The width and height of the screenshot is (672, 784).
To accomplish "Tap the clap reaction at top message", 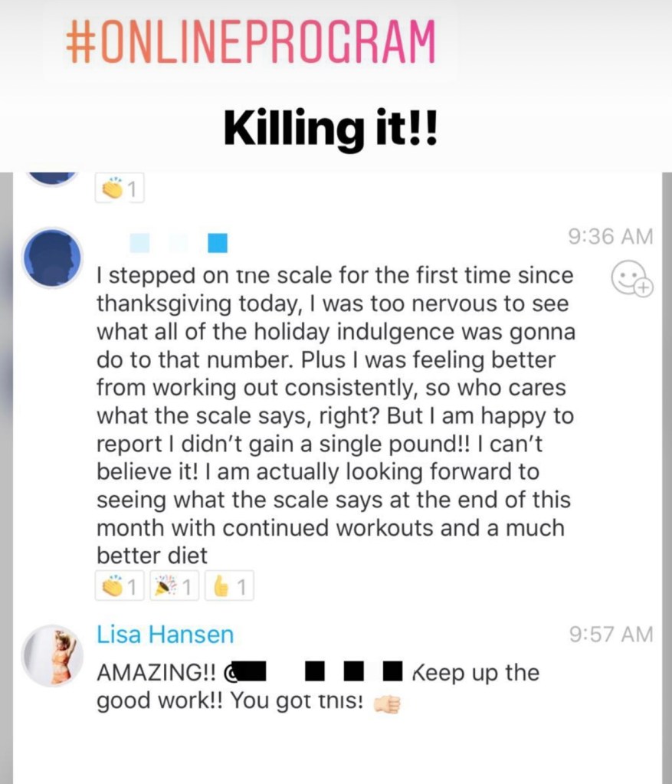I will 120,188.
